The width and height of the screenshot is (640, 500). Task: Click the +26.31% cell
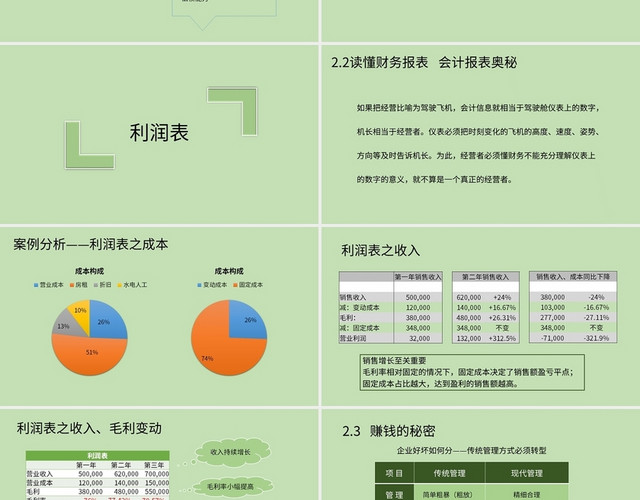(502, 318)
